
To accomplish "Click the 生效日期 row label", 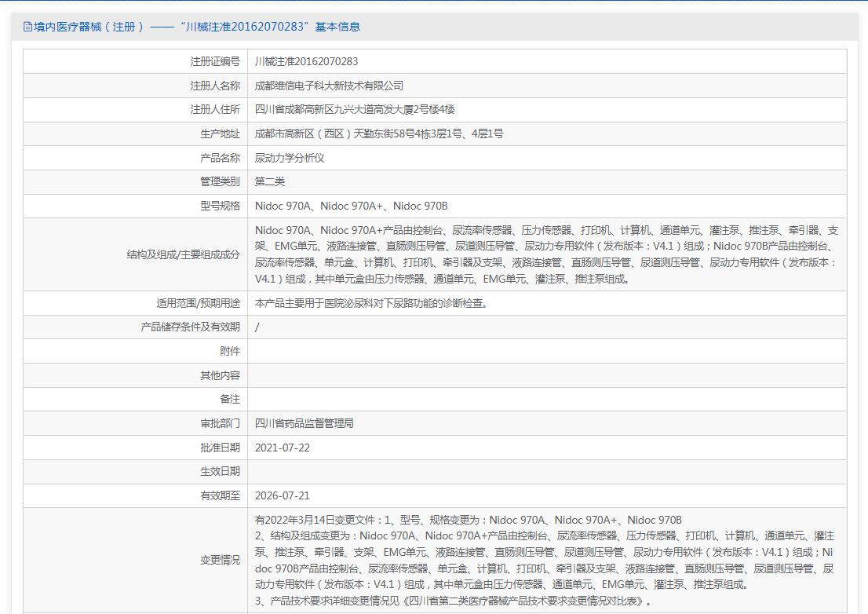I will (220, 472).
